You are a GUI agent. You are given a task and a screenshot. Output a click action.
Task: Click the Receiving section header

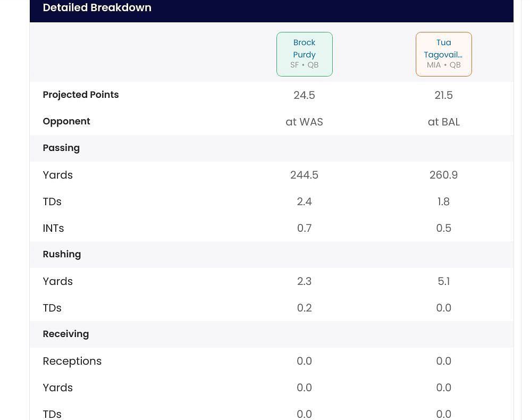point(66,334)
